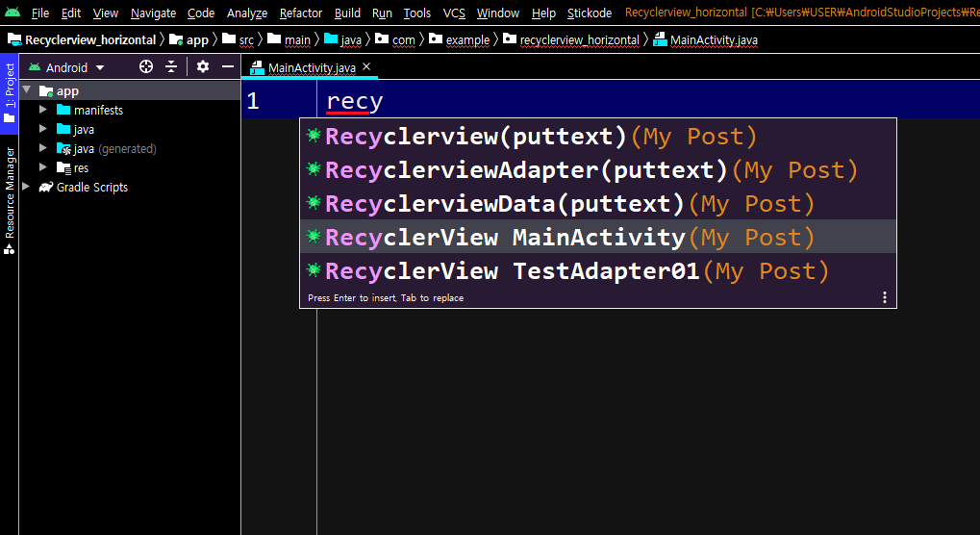This screenshot has height=535, width=980.
Task: Choose RecyclerView TestAdapter01 suggestion
Action: tap(598, 270)
